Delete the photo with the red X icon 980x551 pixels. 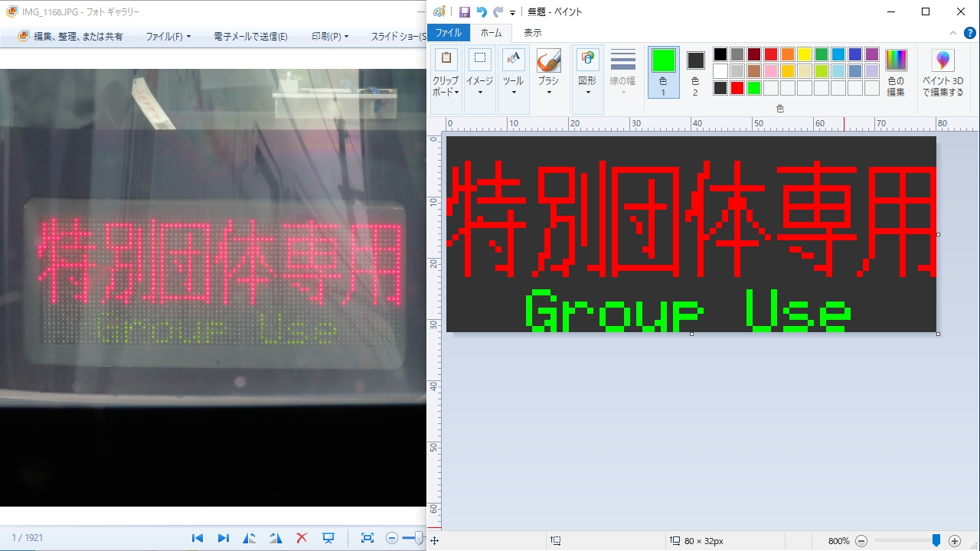(302, 538)
